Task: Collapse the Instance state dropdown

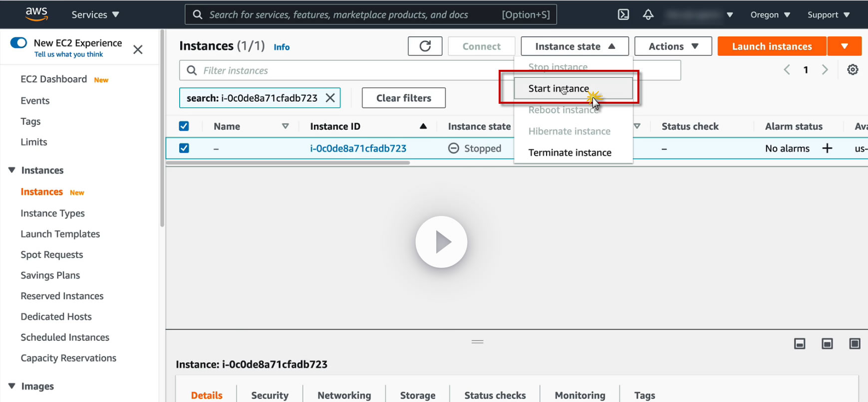Action: (x=575, y=46)
